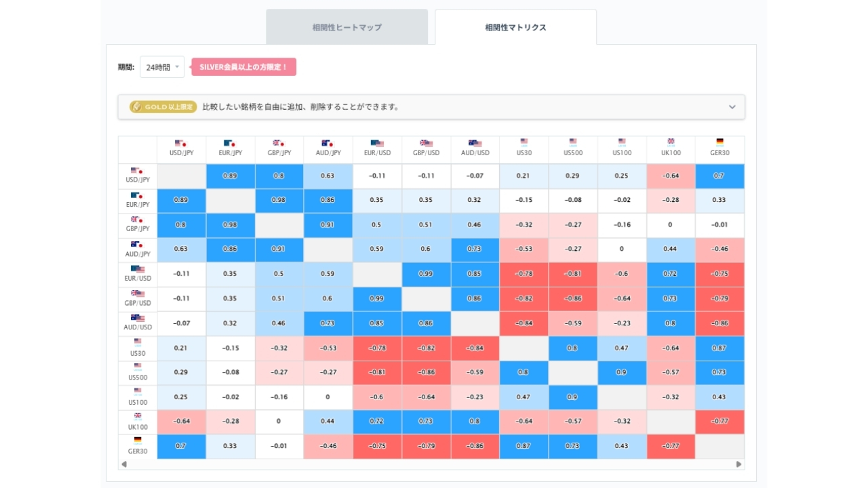The width and height of the screenshot is (868, 488).
Task: Click the 0.43 cell in GER30 row
Action: point(622,446)
